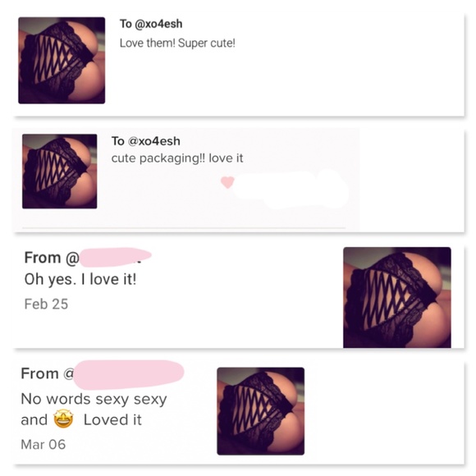This screenshot has width=476, height=476.
Task: Select 'Oh yes. I love it!' text
Action: click(x=80, y=280)
